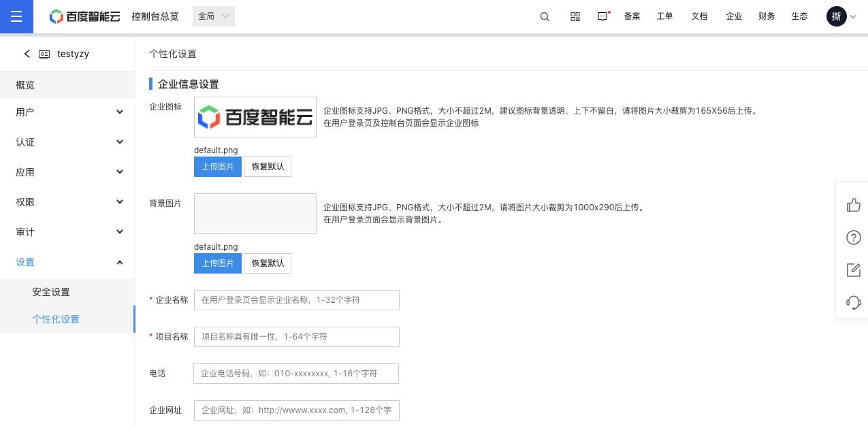This screenshot has width=868, height=426.
Task: Select 安全设置 submenu item
Action: pos(67,292)
